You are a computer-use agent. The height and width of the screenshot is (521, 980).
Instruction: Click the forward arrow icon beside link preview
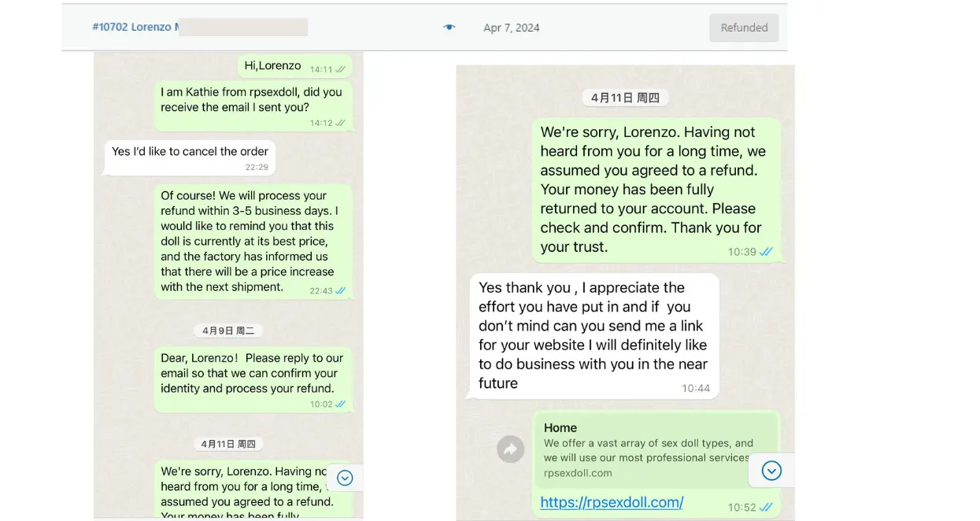510,449
